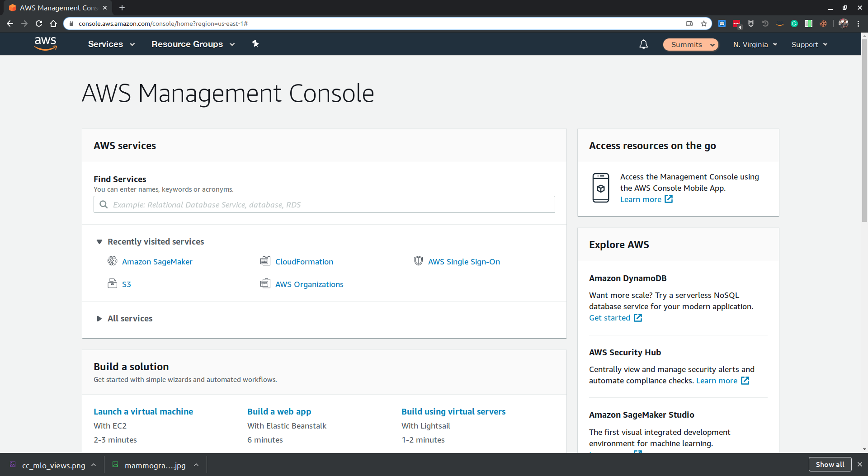The width and height of the screenshot is (868, 476).
Task: Click the S3 bucket icon
Action: pyautogui.click(x=112, y=283)
